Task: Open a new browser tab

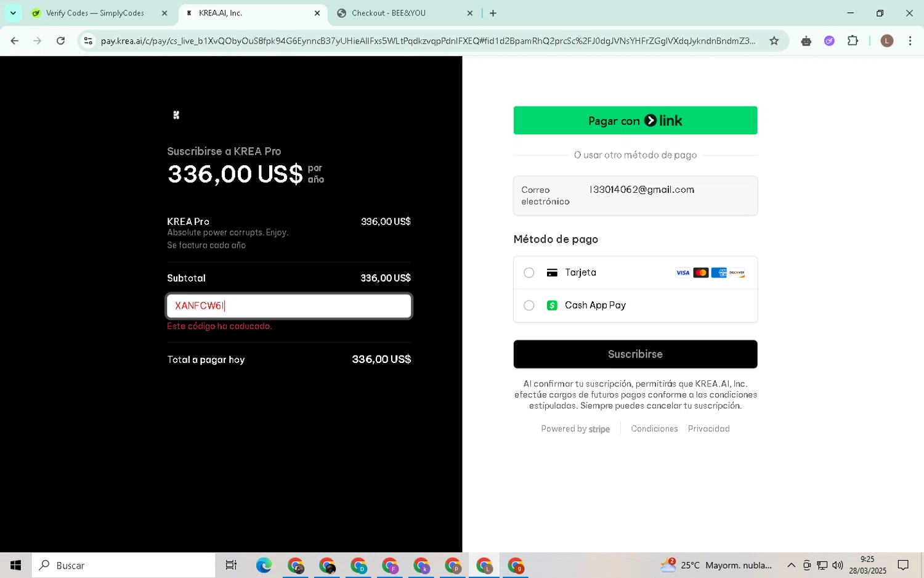Action: [493, 13]
